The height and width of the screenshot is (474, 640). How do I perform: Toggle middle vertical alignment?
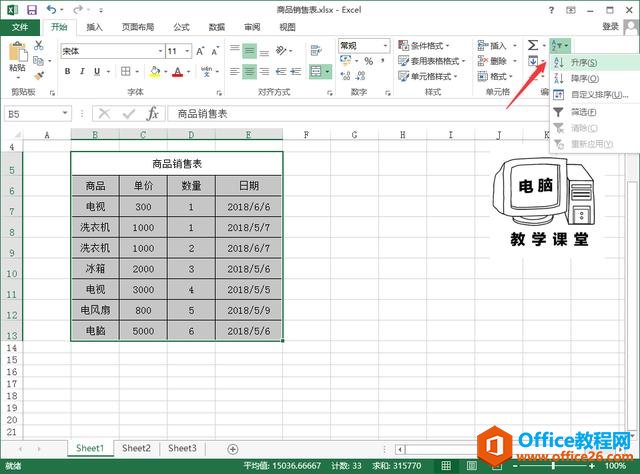tap(249, 51)
